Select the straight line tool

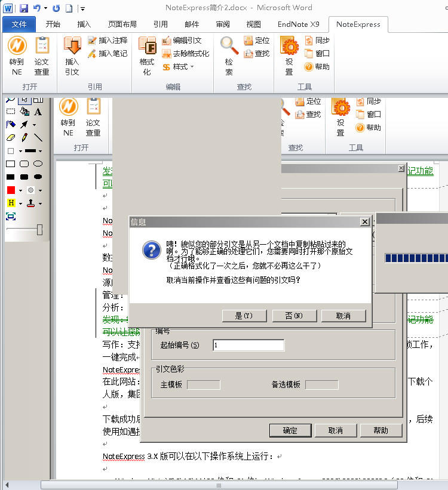(x=38, y=137)
